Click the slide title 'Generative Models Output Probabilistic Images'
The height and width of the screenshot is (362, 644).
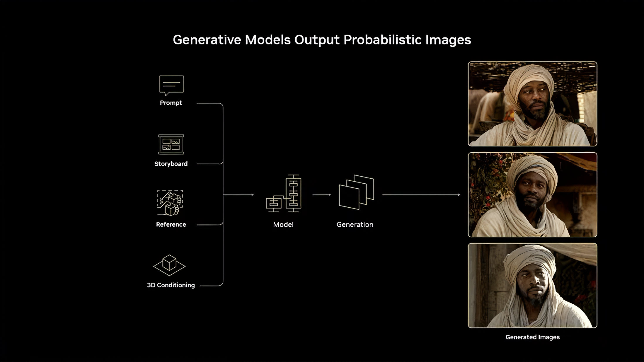click(322, 40)
